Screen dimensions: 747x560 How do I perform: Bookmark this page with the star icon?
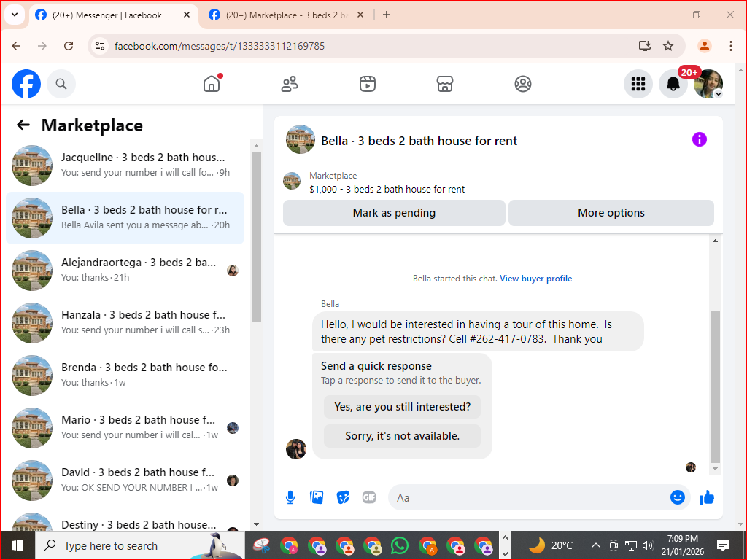tap(668, 46)
